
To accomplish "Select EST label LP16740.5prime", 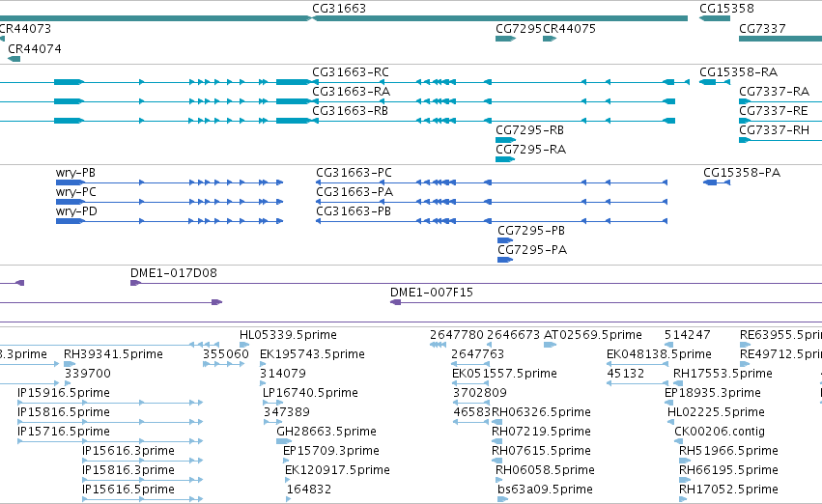I will [x=310, y=393].
